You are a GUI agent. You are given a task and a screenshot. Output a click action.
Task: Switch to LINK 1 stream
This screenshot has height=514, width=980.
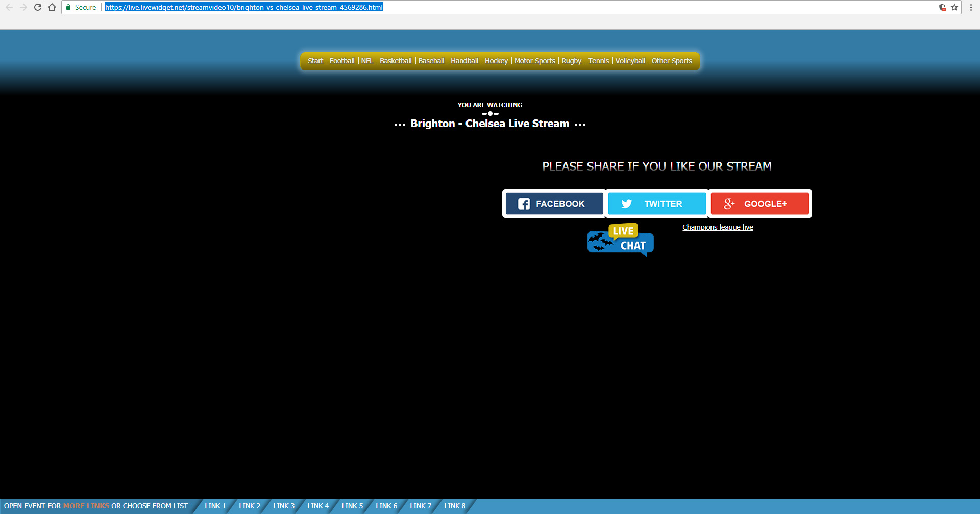(215, 506)
